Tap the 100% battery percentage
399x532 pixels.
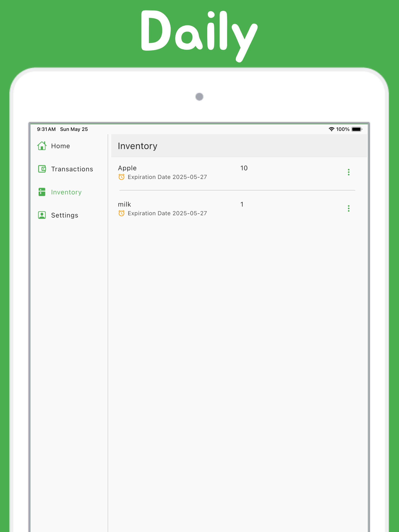[x=343, y=129]
